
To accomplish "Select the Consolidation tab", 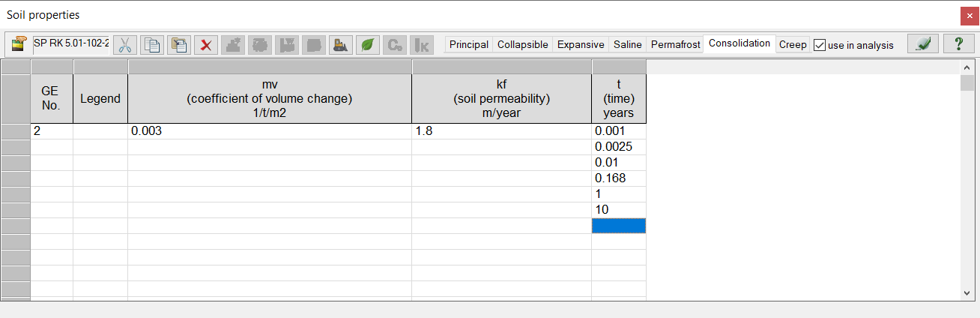I will point(739,43).
